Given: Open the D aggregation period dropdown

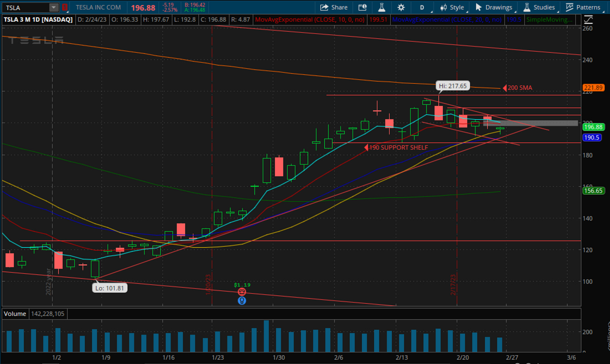Looking at the screenshot, I should tap(422, 8).
